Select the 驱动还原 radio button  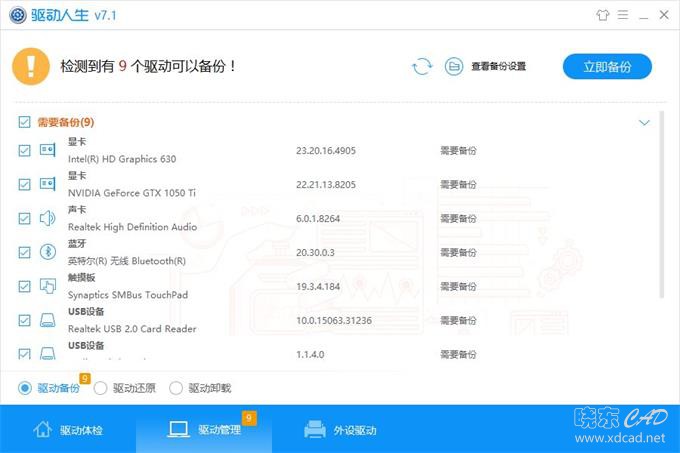(100, 388)
